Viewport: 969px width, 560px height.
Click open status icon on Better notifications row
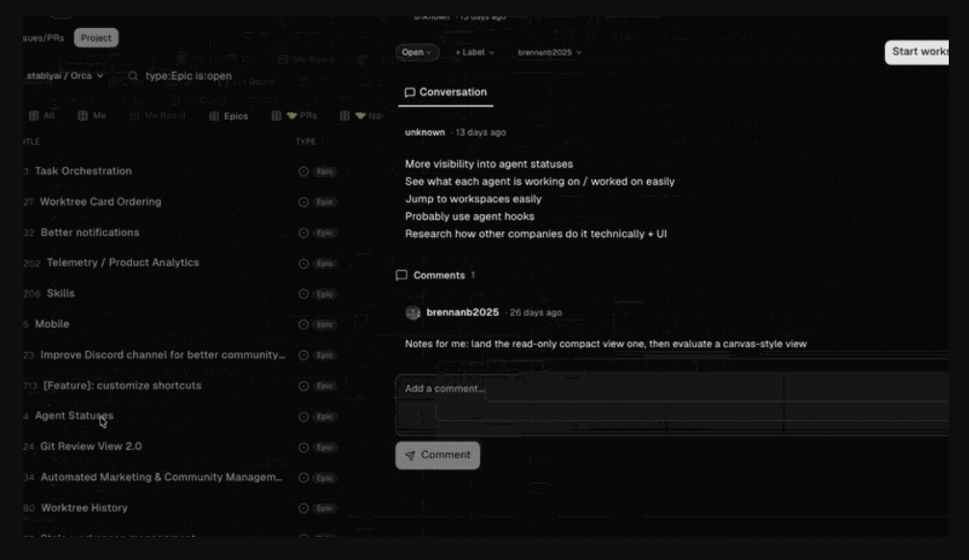(x=304, y=233)
